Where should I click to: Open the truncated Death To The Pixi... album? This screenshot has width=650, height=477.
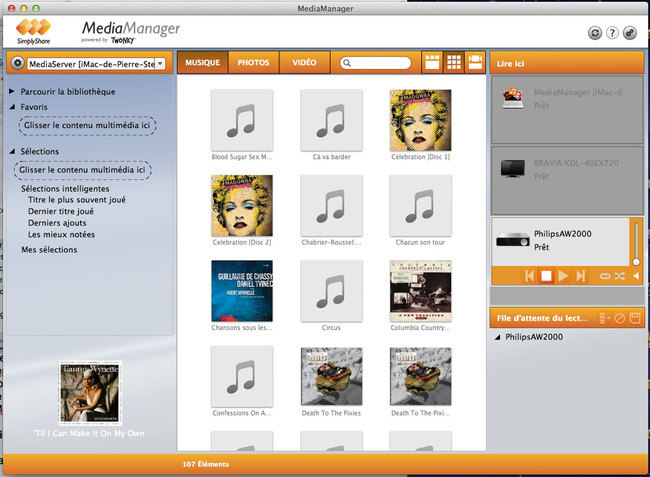(x=421, y=376)
